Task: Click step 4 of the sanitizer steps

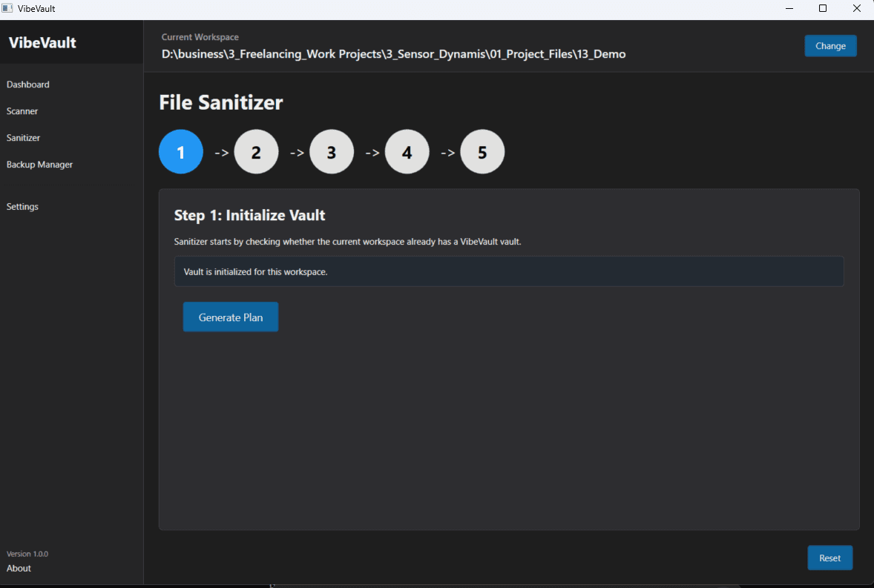Action: point(407,151)
